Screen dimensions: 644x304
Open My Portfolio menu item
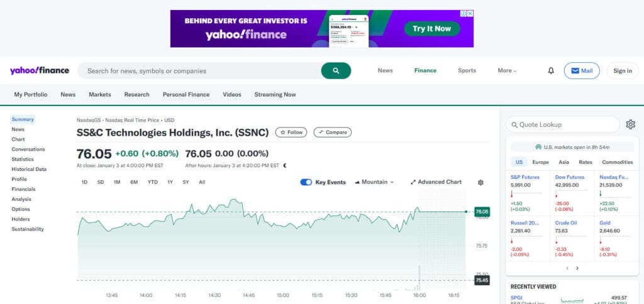click(31, 94)
